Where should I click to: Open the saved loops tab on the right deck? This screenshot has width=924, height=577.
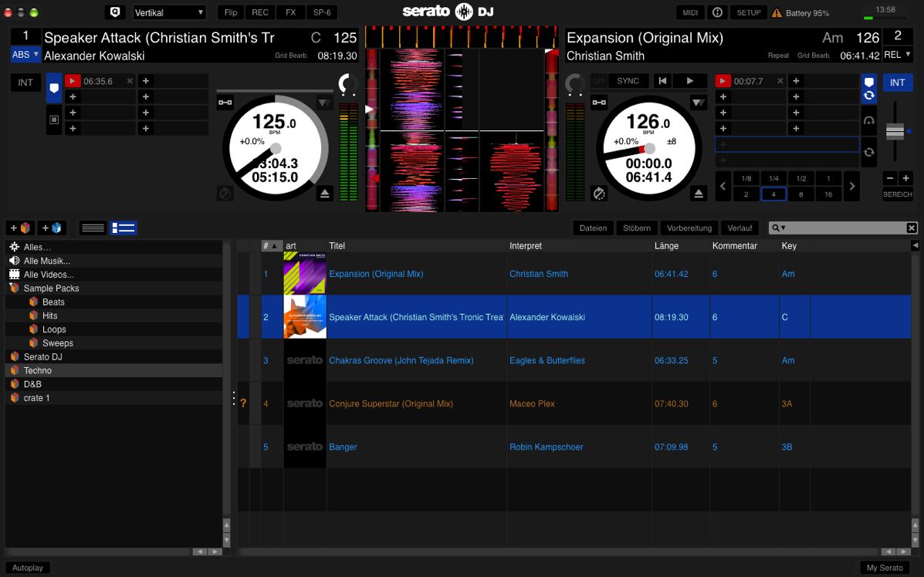point(868,96)
